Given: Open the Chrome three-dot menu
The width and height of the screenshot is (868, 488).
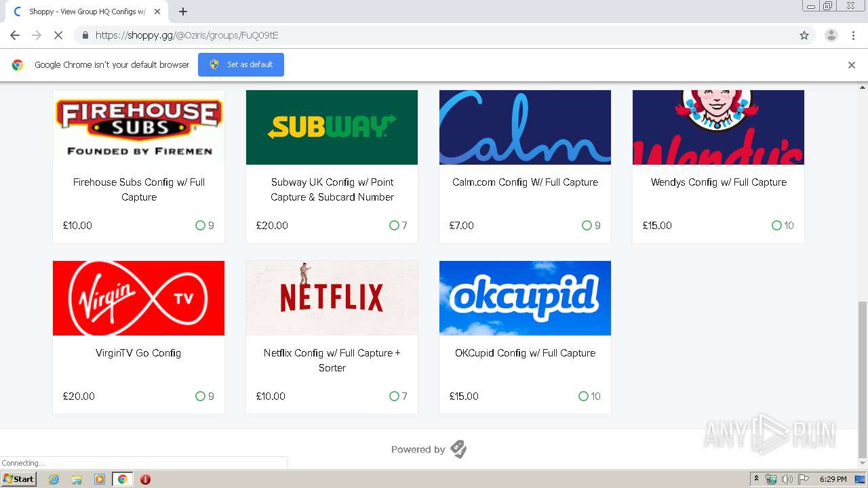Looking at the screenshot, I should [853, 35].
